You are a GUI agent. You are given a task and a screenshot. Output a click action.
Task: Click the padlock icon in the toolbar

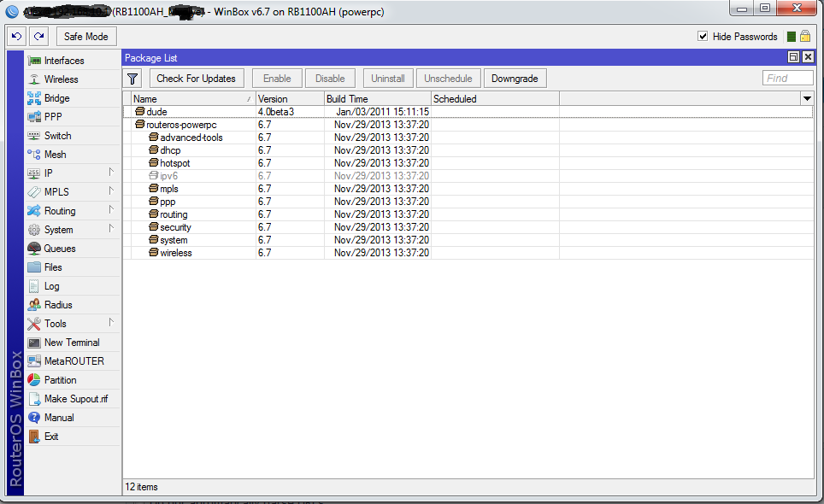805,36
